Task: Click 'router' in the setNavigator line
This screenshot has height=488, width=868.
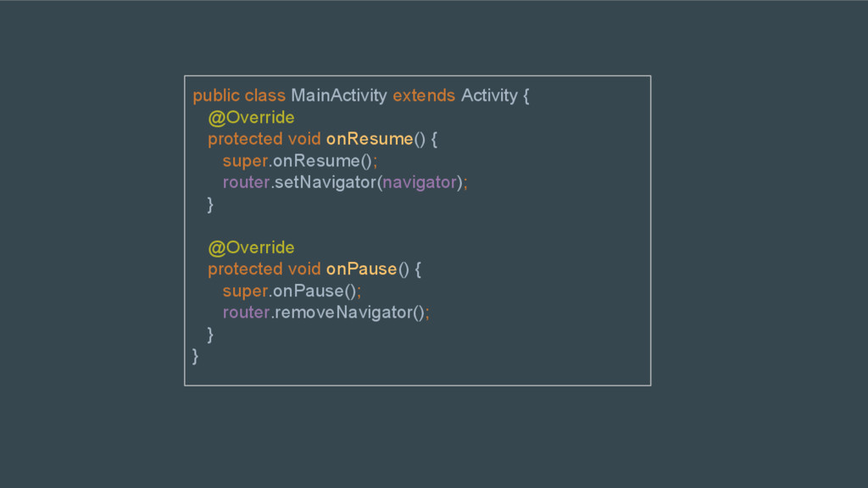Action: (246, 183)
